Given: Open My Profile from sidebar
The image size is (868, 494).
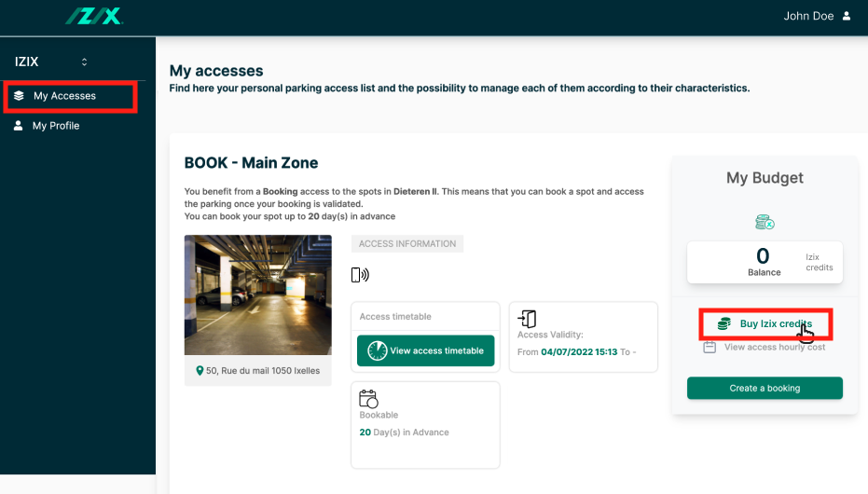Looking at the screenshot, I should click(x=56, y=126).
